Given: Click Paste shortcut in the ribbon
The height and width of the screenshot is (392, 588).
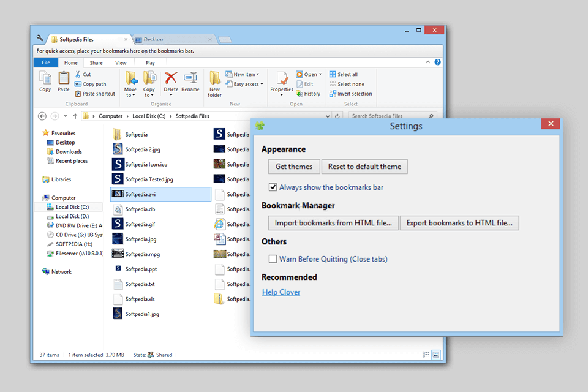Looking at the screenshot, I should point(95,94).
